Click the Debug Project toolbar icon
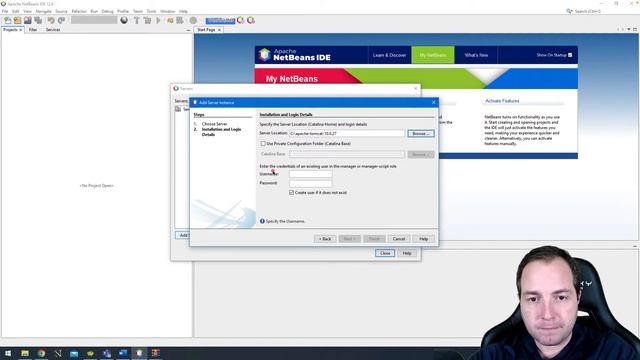Image resolution: width=640 pixels, height=360 pixels. tap(170, 20)
